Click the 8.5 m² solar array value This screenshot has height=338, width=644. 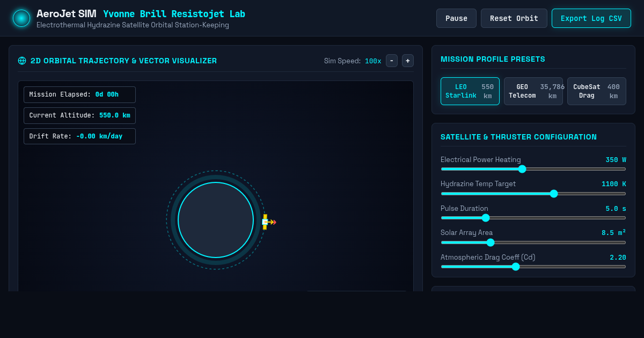pos(613,233)
